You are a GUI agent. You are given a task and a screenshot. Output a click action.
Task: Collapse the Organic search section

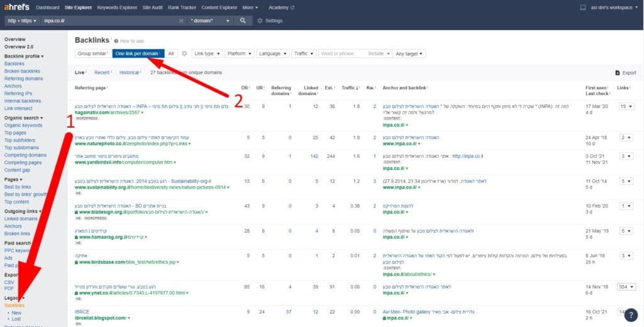(23, 118)
